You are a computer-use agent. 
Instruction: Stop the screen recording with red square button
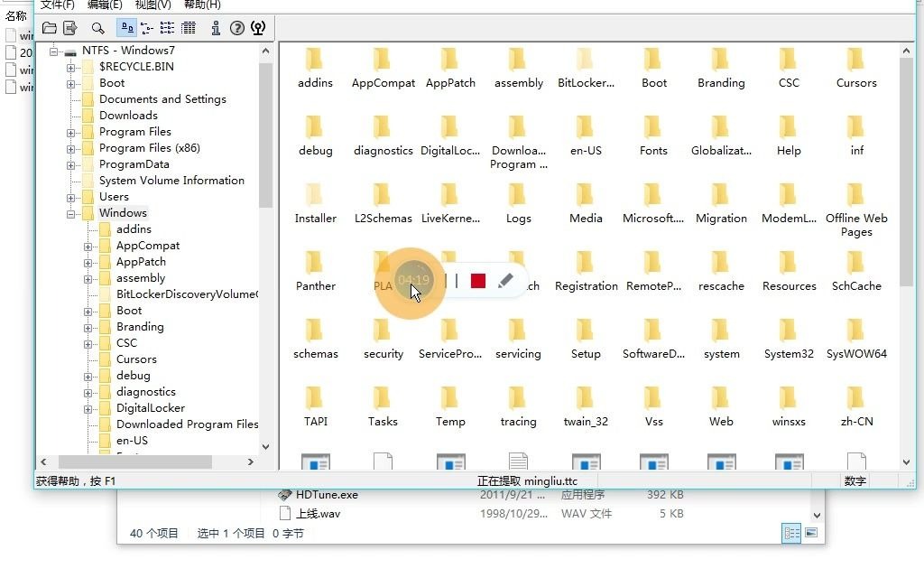click(x=477, y=281)
